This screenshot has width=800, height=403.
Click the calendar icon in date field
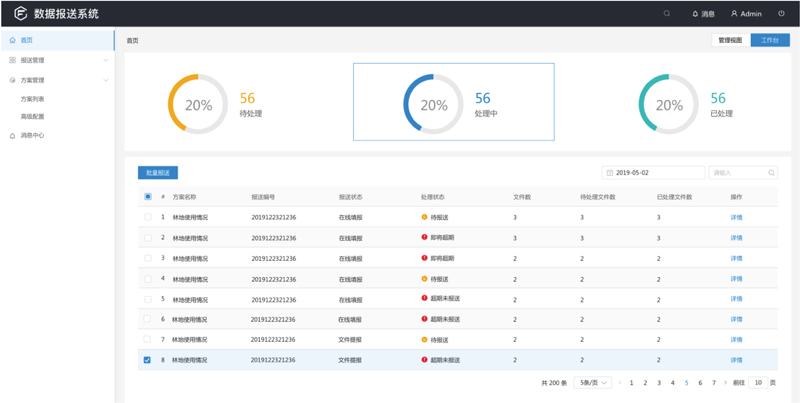tap(609, 173)
